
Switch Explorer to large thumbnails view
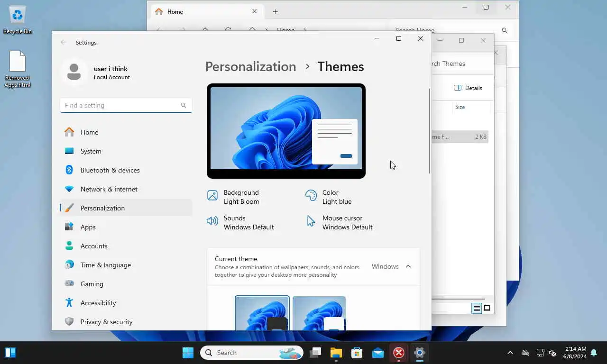487,308
